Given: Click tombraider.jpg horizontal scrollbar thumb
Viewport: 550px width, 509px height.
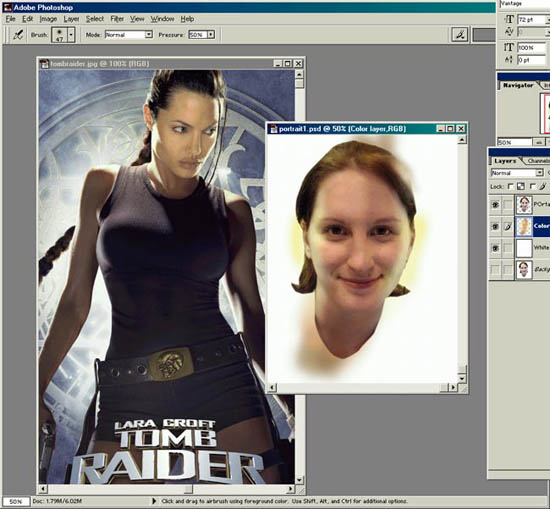Looking at the screenshot, I should tap(189, 489).
